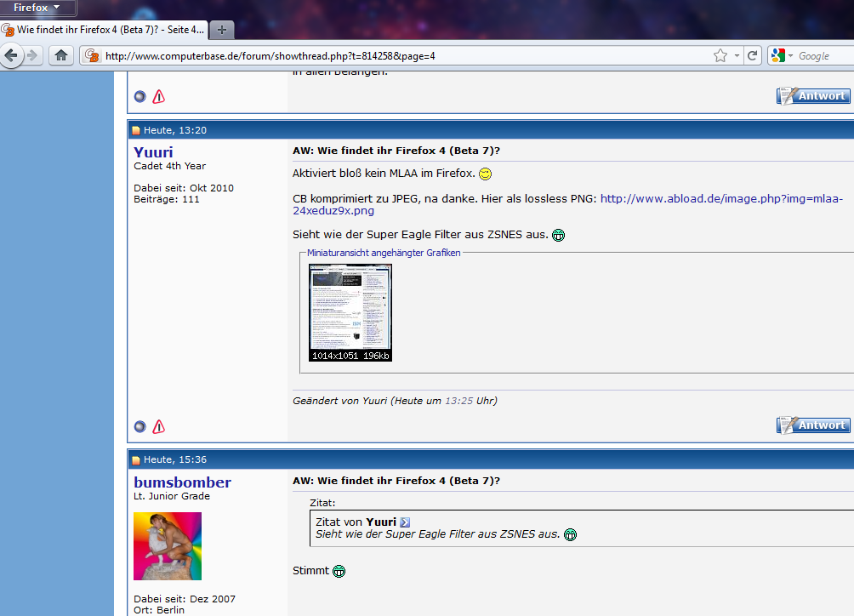
Task: Click post status icon beside Heute, 15:36
Action: point(136,460)
